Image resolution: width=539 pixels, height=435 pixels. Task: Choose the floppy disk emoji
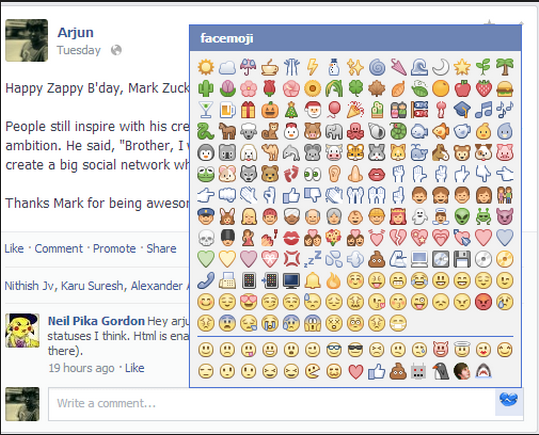[462, 259]
